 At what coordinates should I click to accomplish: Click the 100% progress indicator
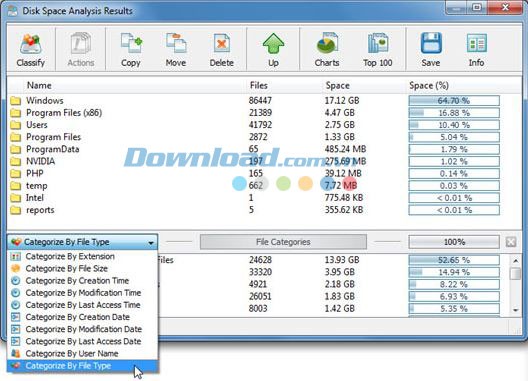click(x=454, y=242)
